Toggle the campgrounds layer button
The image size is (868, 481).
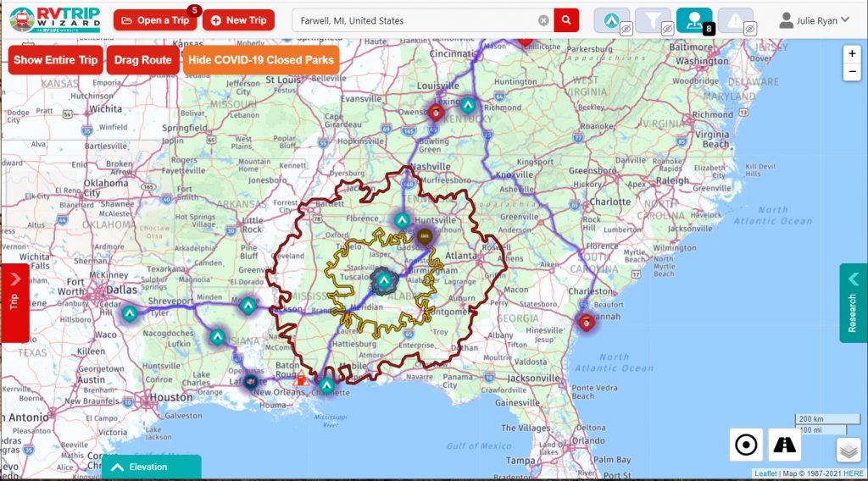[x=611, y=21]
